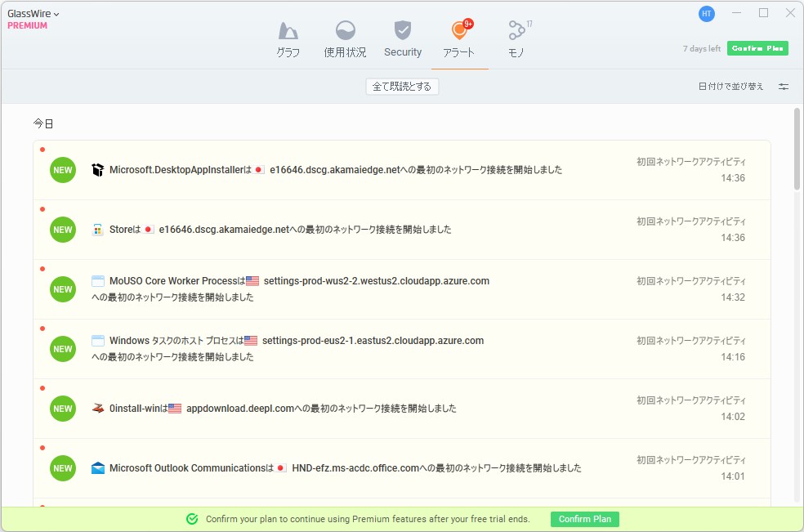
Task: Click Confirm Plan in the bottom banner
Action: 584,518
